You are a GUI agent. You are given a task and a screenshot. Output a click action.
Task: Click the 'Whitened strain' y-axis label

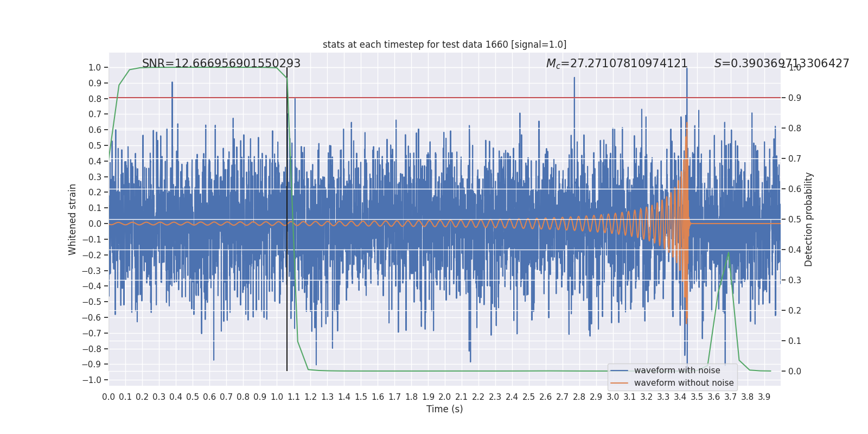(73, 219)
